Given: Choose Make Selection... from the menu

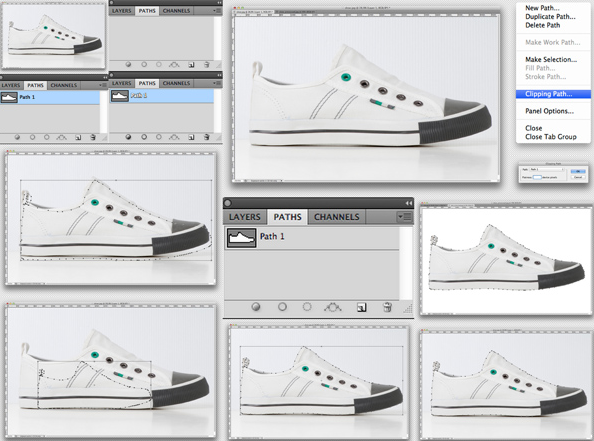Looking at the screenshot, I should click(551, 59).
